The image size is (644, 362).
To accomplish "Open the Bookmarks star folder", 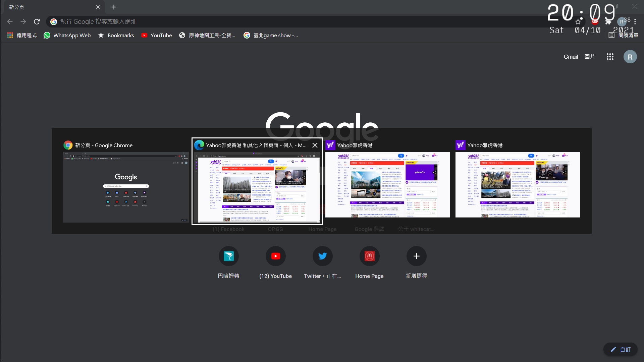I will tap(116, 35).
